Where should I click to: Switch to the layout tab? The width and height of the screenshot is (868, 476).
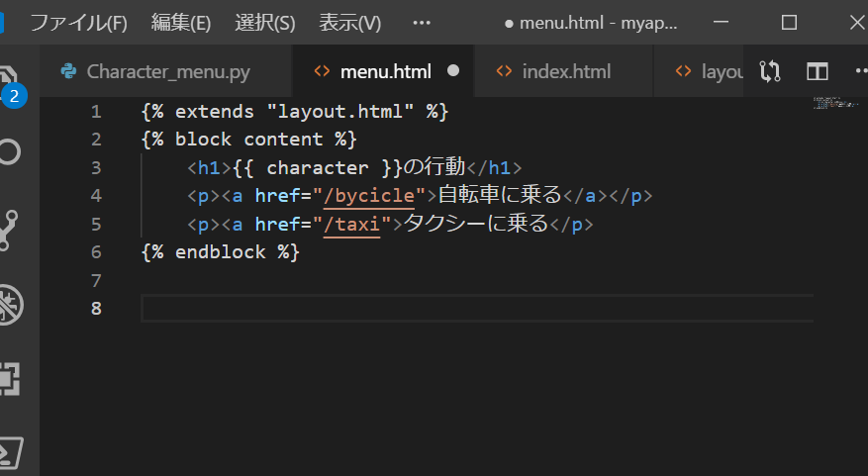pos(700,71)
